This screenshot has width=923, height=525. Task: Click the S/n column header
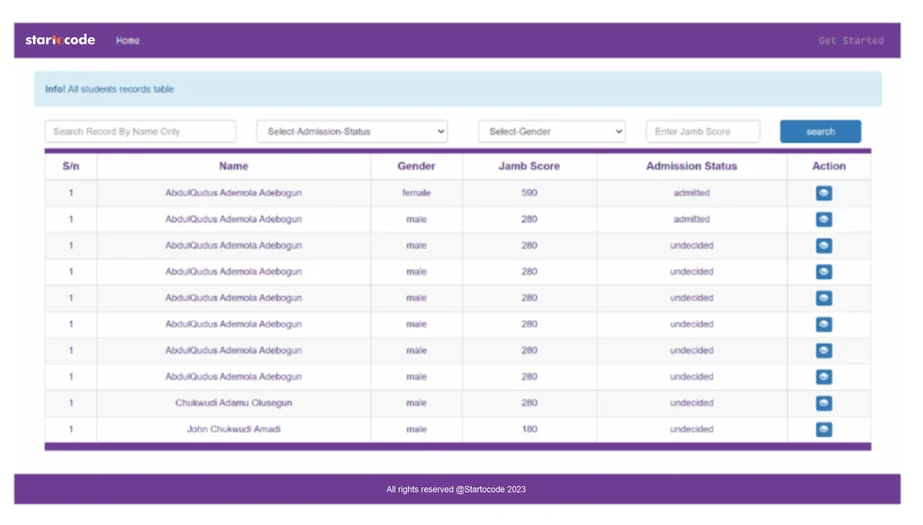click(71, 166)
